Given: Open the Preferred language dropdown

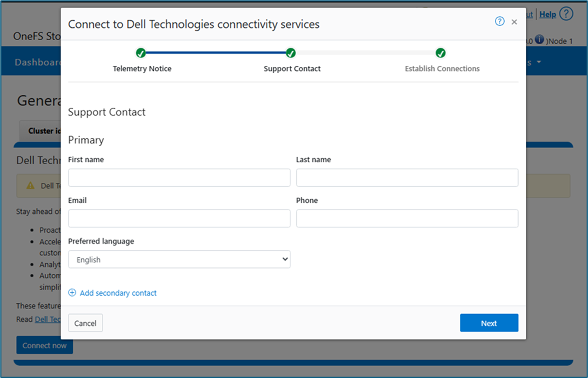Looking at the screenshot, I should 179,259.
